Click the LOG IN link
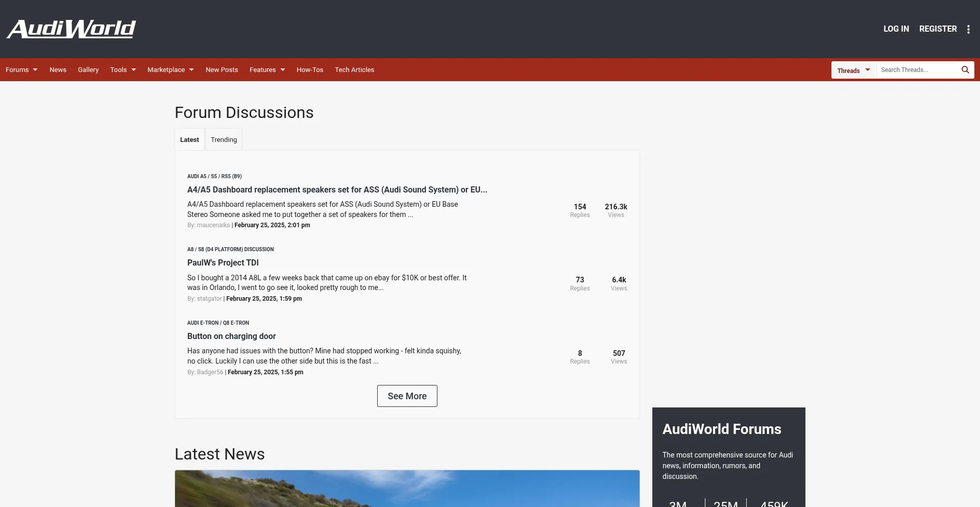This screenshot has width=980, height=507. (896, 29)
